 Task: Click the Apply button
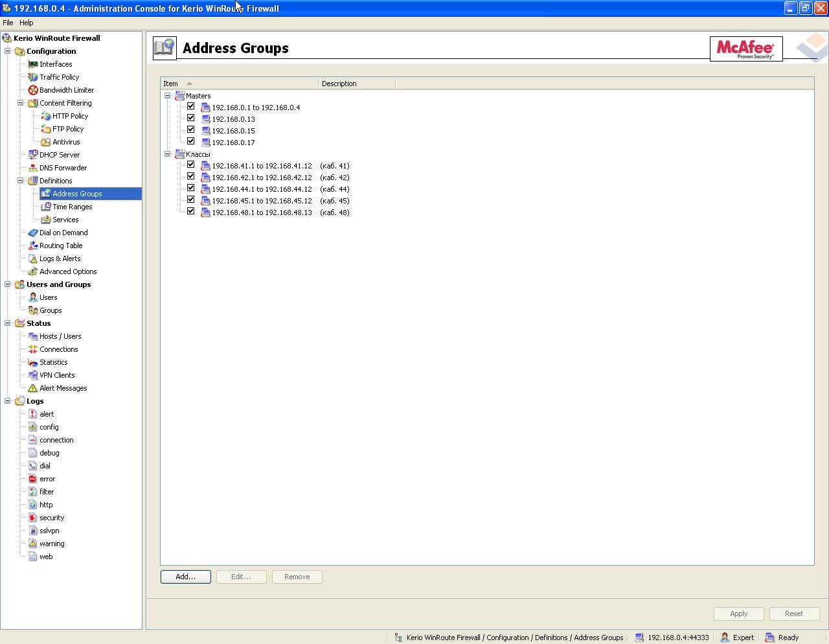[739, 614]
